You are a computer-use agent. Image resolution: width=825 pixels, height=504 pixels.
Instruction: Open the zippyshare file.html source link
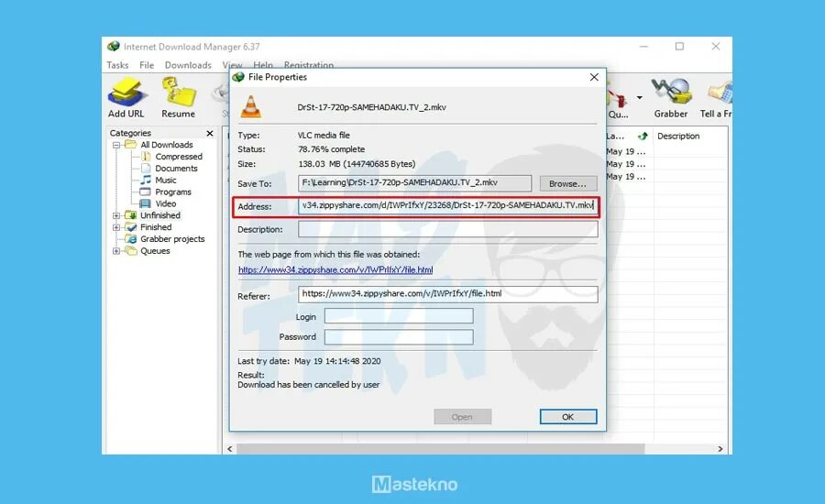point(335,270)
